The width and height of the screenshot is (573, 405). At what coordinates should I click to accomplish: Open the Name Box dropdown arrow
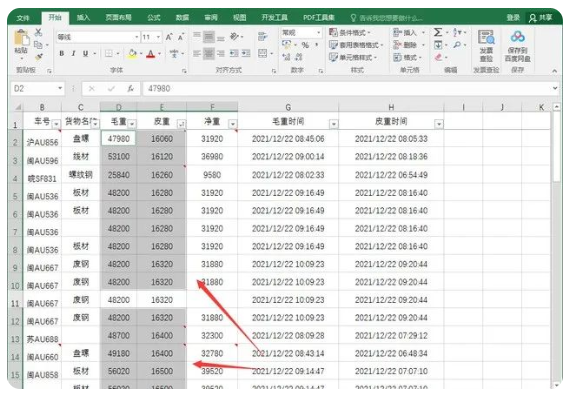[60, 88]
